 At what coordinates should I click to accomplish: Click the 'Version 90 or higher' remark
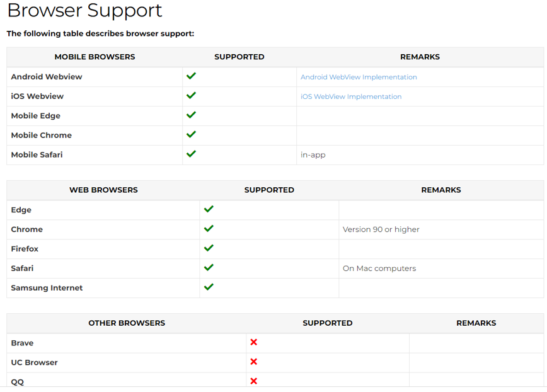click(x=381, y=229)
